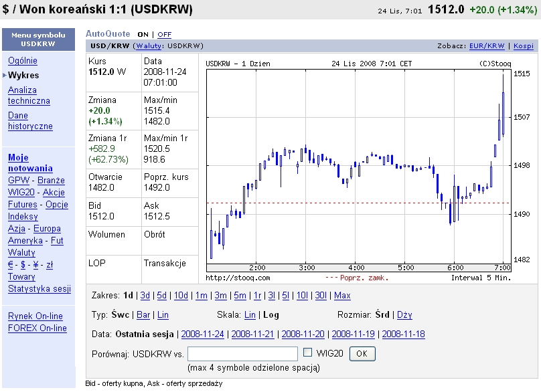
Task: Set chart range to Max
Action: click(x=342, y=296)
